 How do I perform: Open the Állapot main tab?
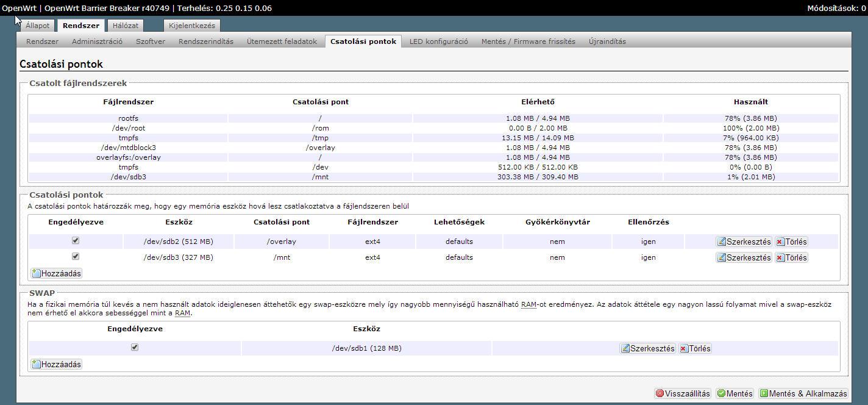click(x=37, y=26)
